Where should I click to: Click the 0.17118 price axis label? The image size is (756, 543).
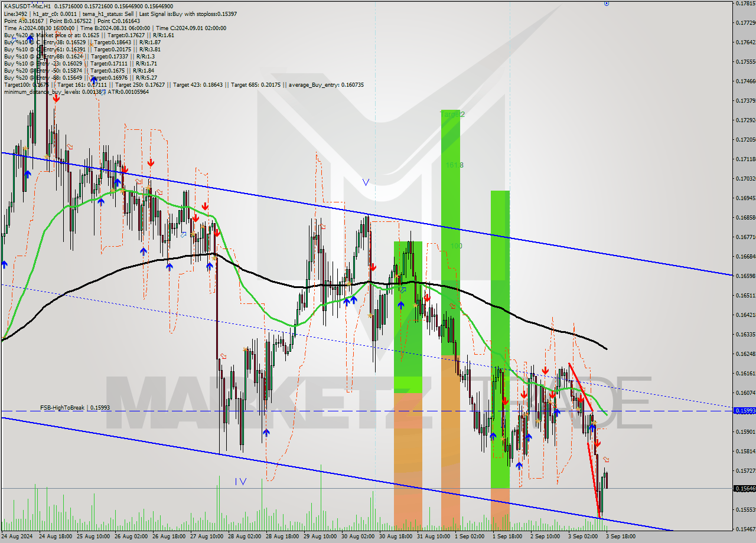[x=745, y=159]
